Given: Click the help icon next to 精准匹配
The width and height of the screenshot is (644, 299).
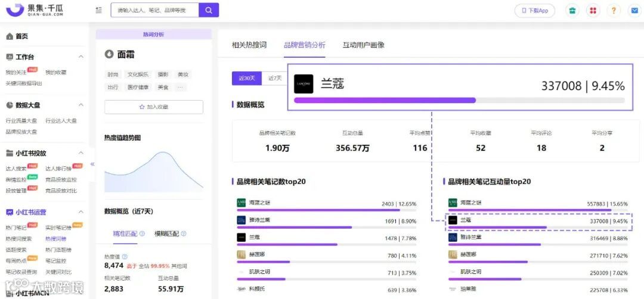Looking at the screenshot, I should (142, 234).
